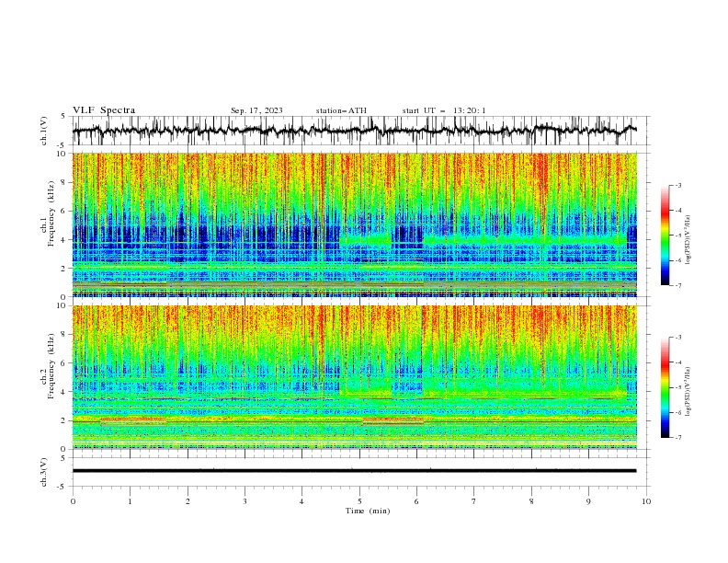Click the ch.2 spectrogram color scale bar
The height and width of the screenshot is (563, 728).
(x=665, y=387)
